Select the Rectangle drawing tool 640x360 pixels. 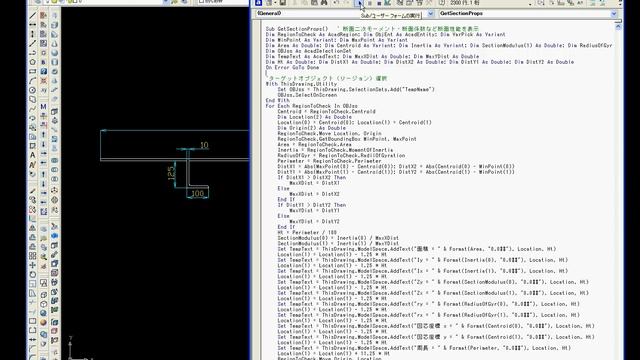(33, 71)
